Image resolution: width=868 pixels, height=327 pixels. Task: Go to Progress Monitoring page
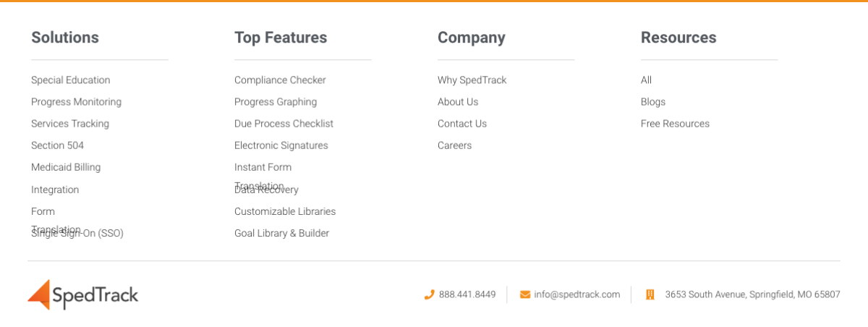tap(76, 102)
